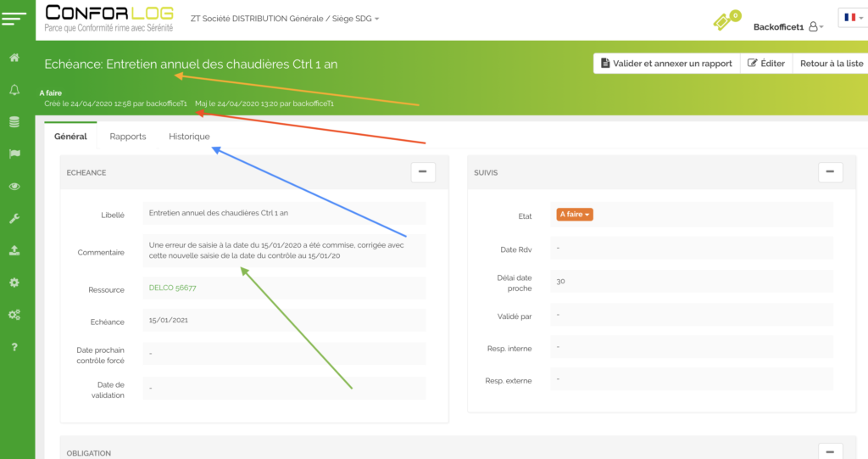Expand the Backoffice1 user menu

pos(788,27)
